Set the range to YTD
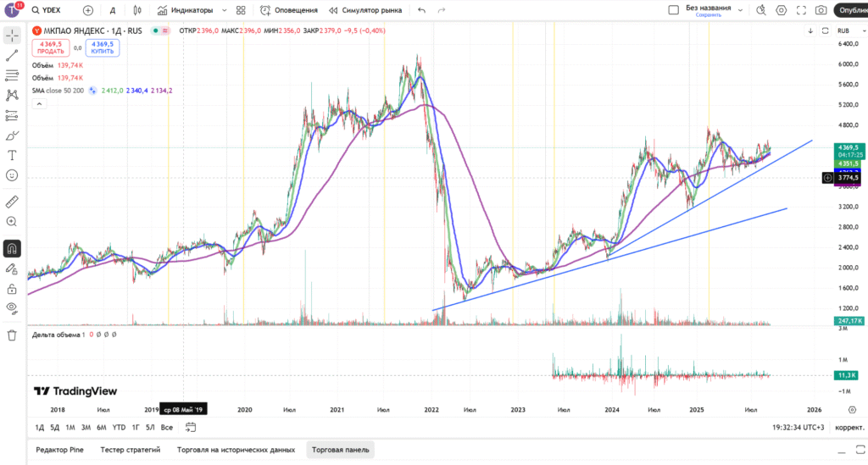 click(x=119, y=428)
